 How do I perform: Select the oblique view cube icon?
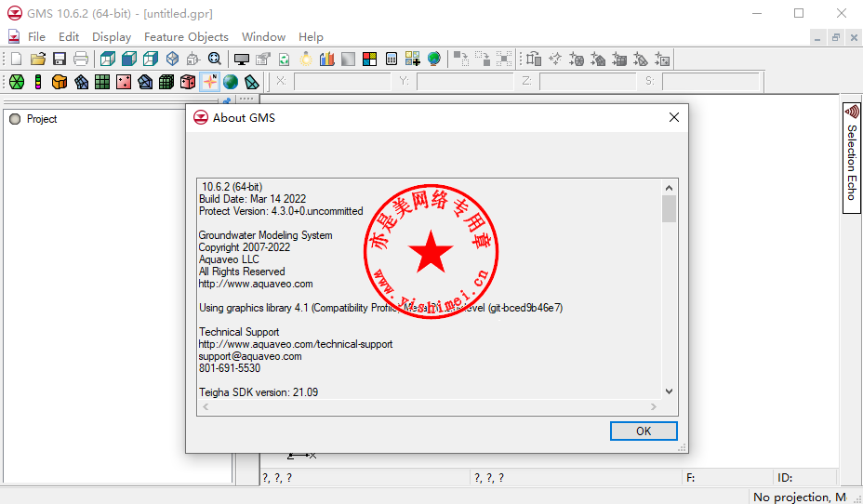[108, 59]
